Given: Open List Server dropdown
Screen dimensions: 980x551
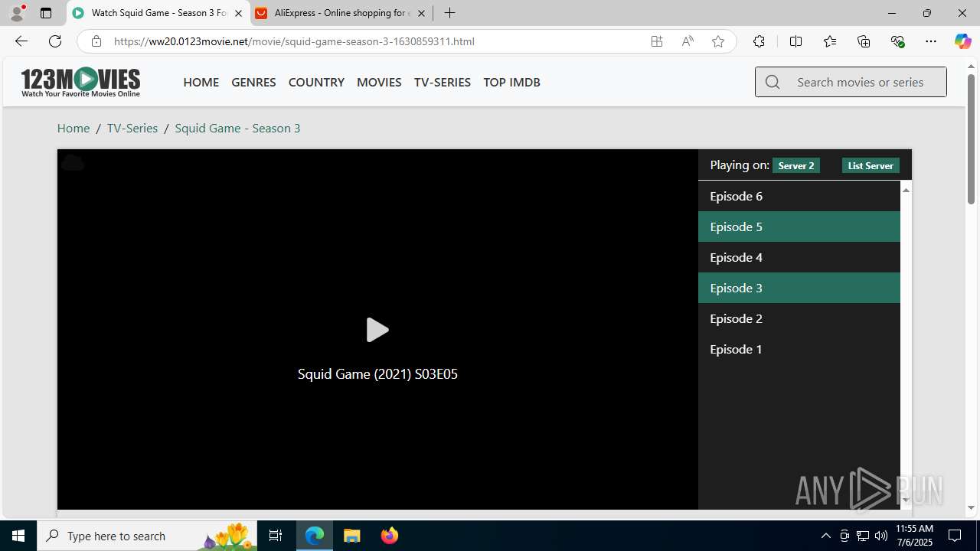Looking at the screenshot, I should (871, 165).
